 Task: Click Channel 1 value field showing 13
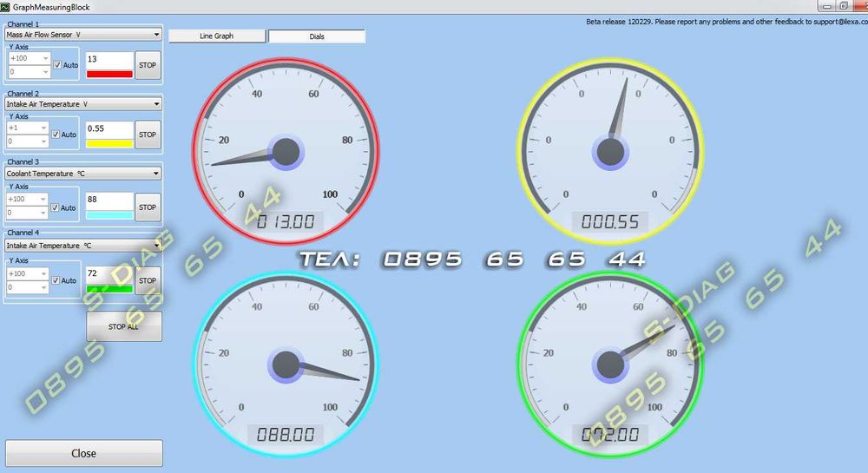(109, 60)
